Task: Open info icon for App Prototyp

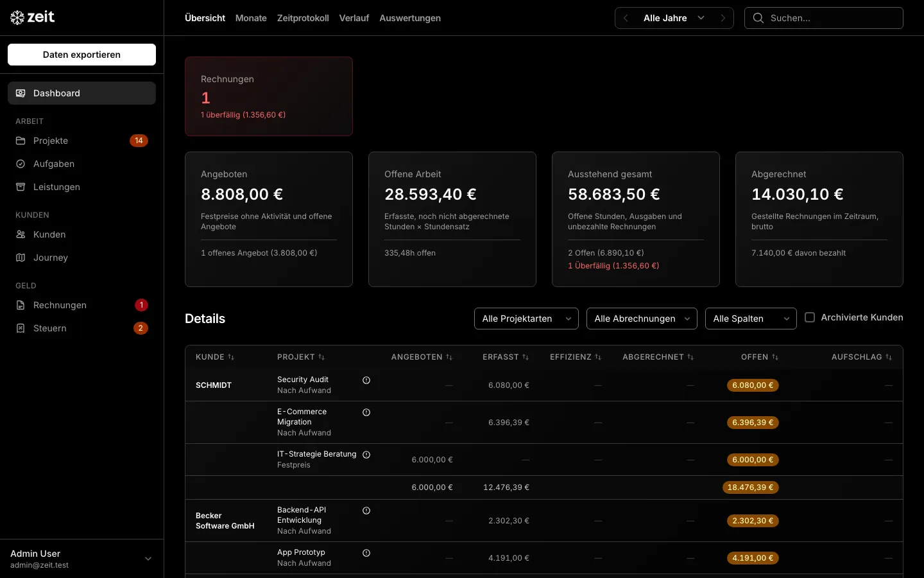Action: pyautogui.click(x=366, y=553)
